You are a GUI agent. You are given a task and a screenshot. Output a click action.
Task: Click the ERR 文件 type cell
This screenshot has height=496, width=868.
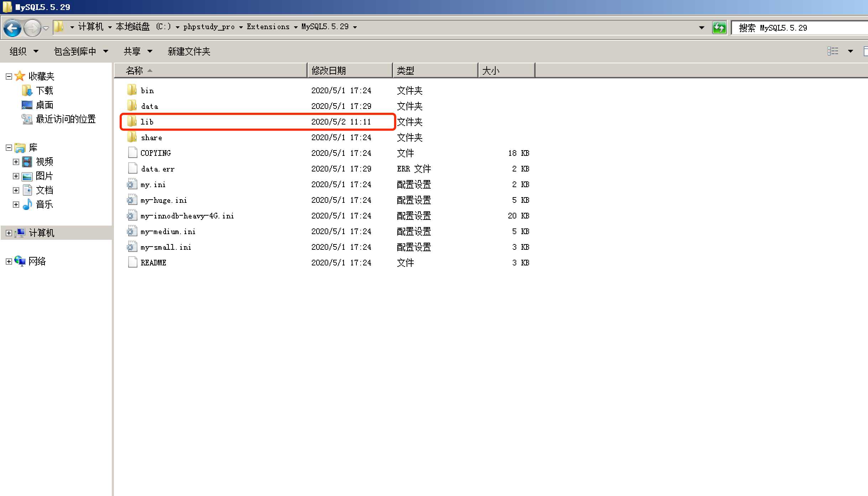point(414,169)
